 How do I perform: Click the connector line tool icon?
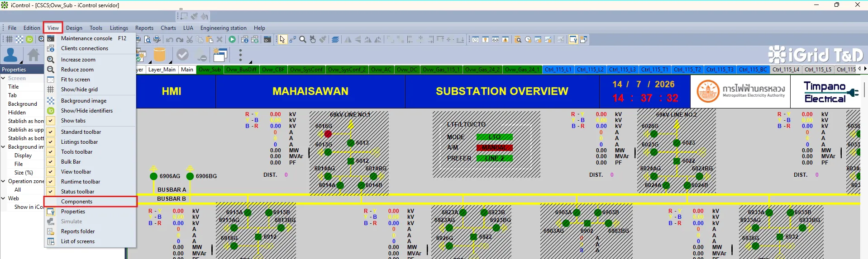pyautogui.click(x=293, y=40)
